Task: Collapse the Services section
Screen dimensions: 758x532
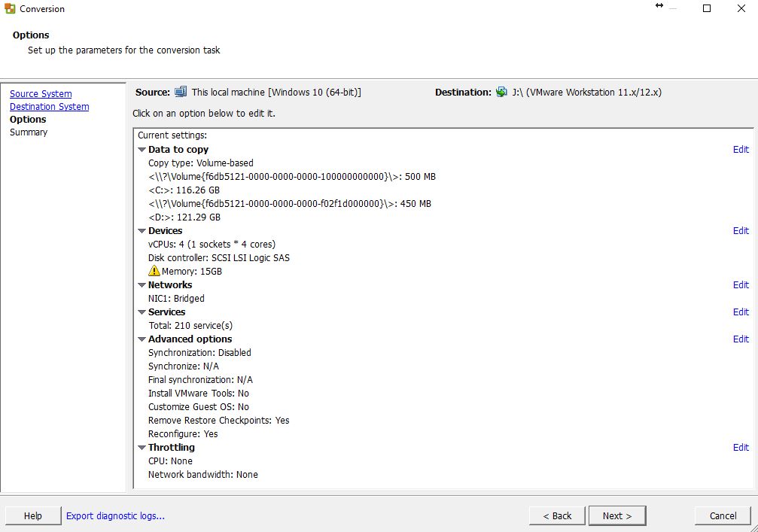Action: pos(142,312)
